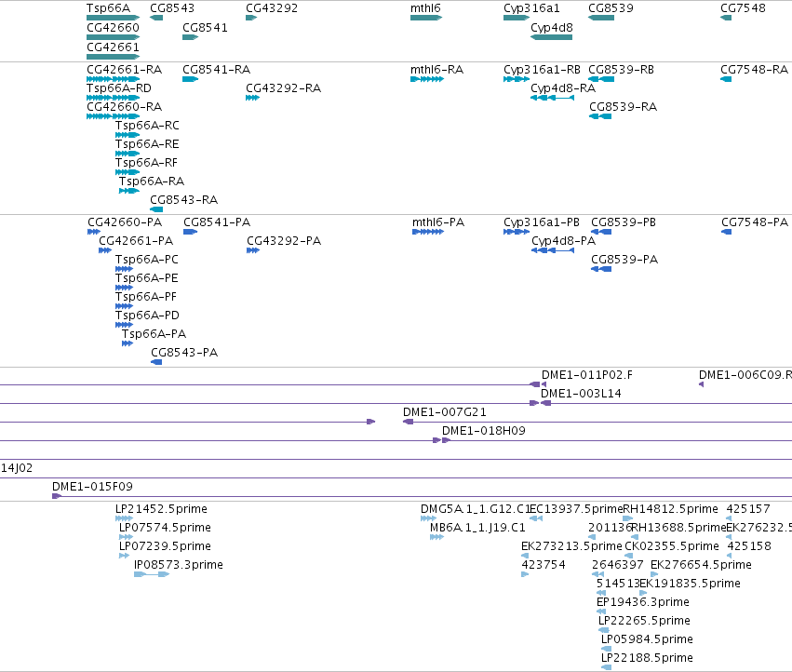Select protein Cyp4d8-PA
The width and height of the screenshot is (792, 672).
point(553,250)
